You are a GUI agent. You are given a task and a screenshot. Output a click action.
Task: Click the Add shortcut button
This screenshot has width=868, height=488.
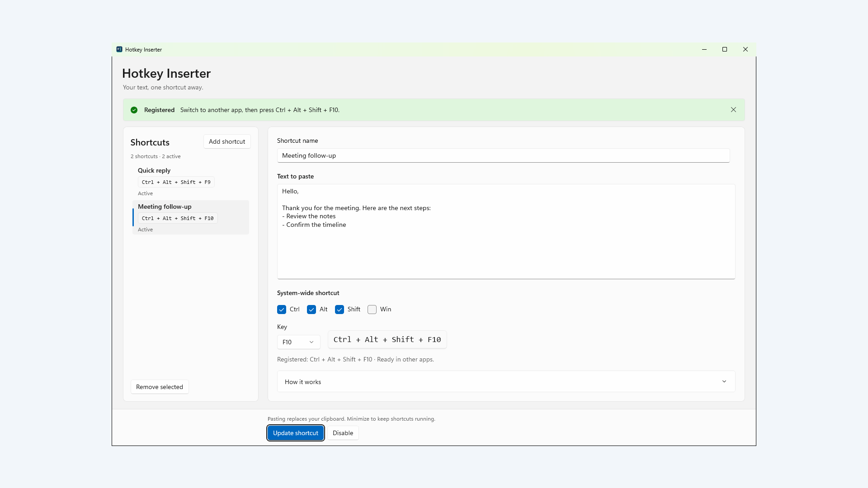point(227,141)
